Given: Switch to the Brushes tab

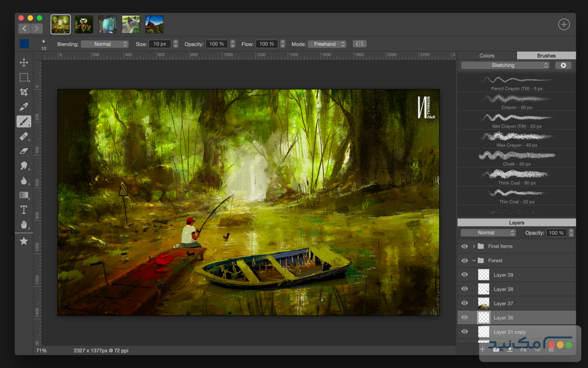Looking at the screenshot, I should [546, 55].
